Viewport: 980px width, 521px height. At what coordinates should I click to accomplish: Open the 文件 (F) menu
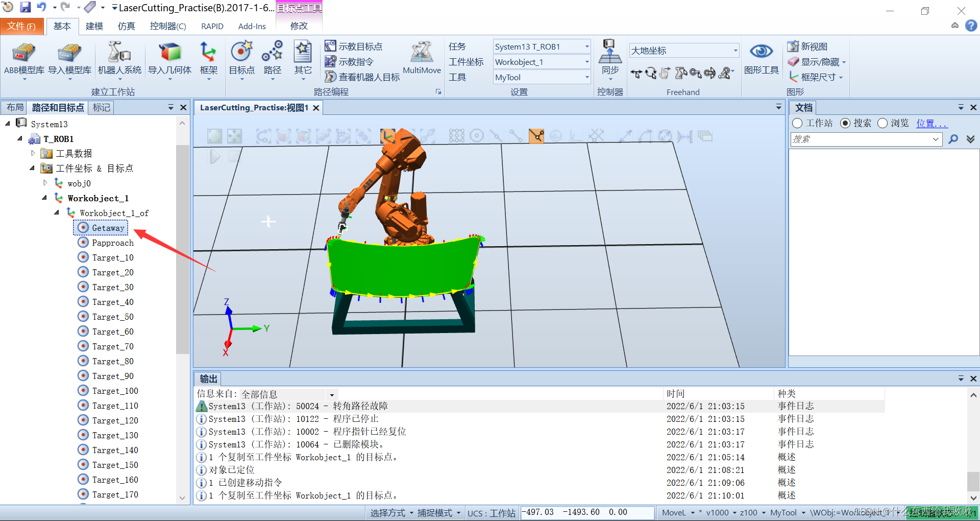21,26
